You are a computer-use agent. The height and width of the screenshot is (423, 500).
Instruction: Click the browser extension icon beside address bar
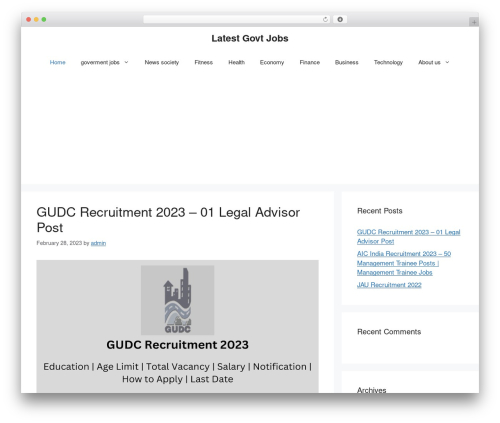(340, 20)
